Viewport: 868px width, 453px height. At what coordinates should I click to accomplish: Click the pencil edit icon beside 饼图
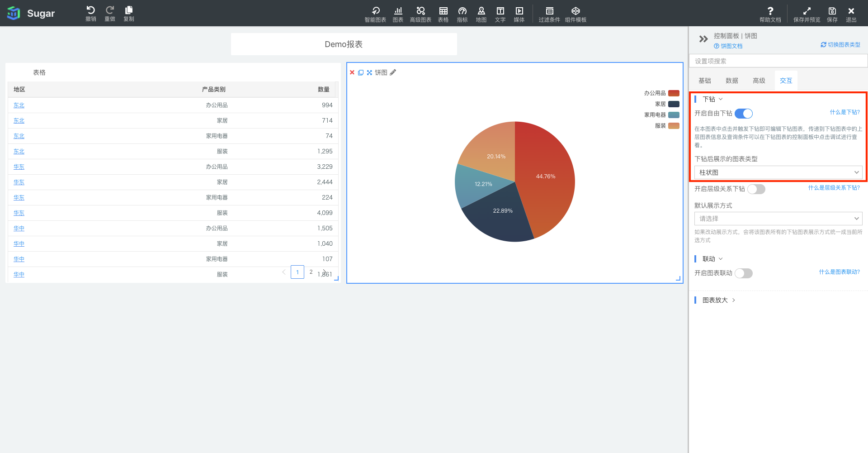coord(393,72)
